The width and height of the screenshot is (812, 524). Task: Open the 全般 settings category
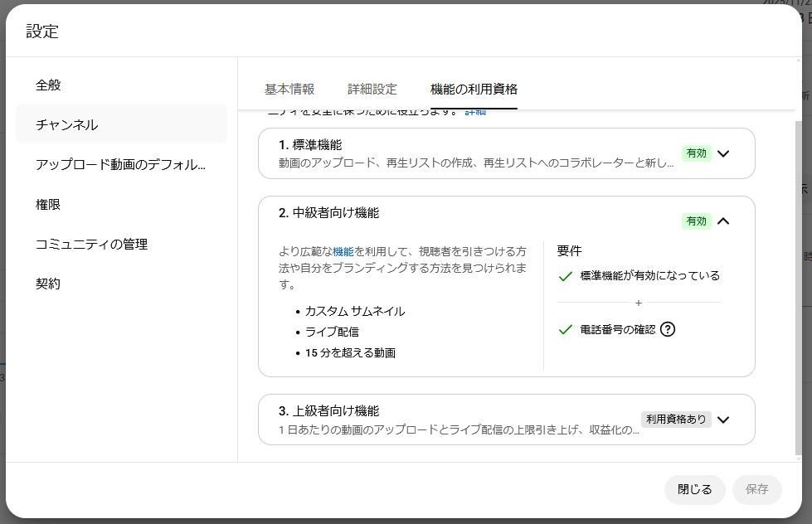[48, 85]
